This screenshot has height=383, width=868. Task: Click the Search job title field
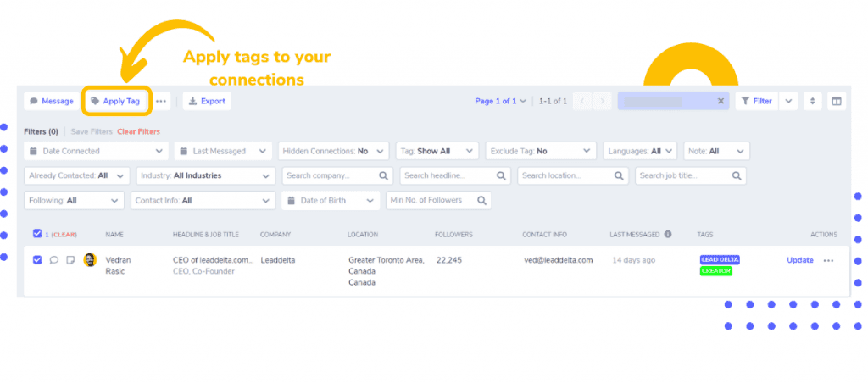(x=690, y=176)
